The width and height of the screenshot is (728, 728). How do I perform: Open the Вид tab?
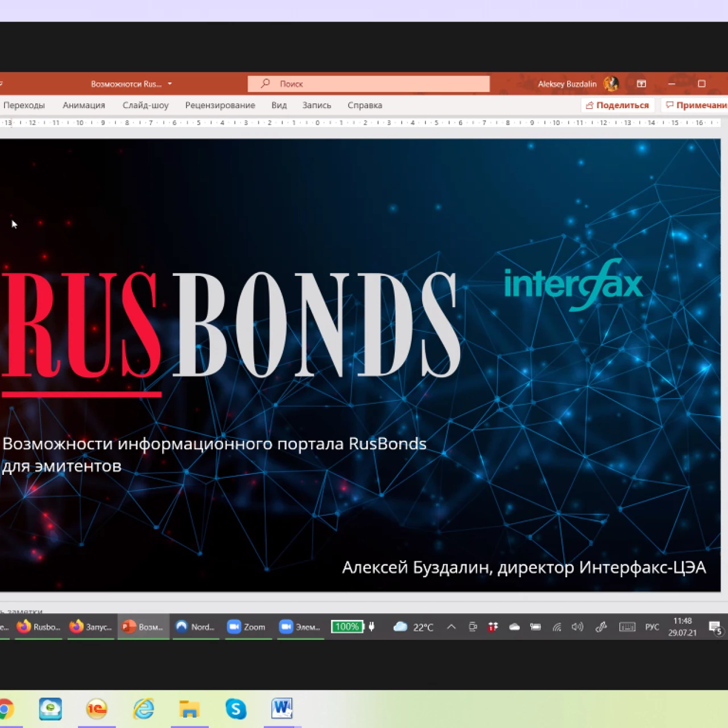click(x=279, y=105)
